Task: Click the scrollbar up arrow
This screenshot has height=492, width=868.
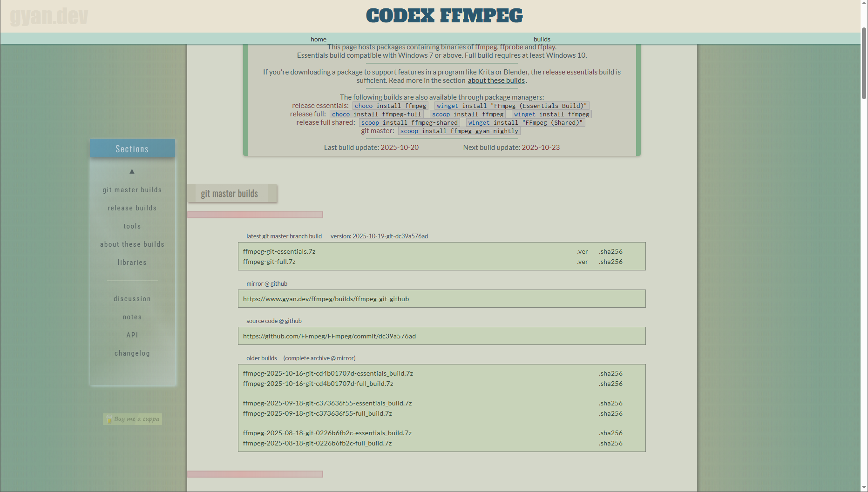Action: 864,3
